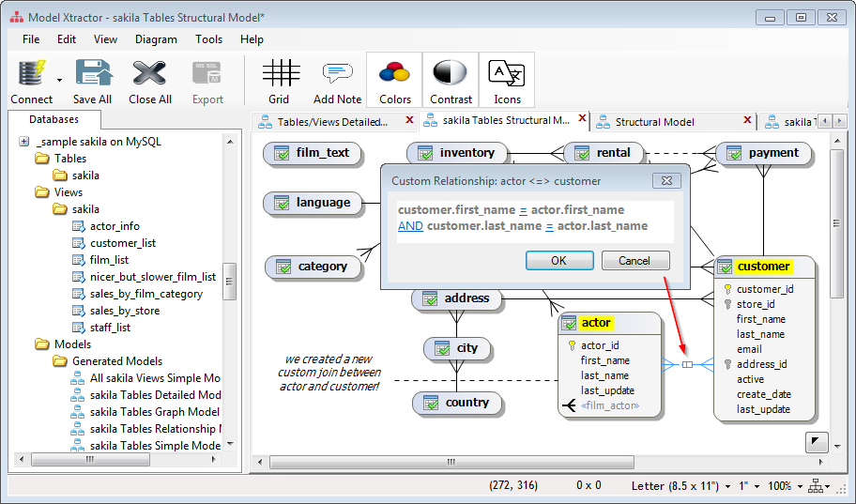Click the Add Note speech bubble icon
This screenshot has width=856, height=504.
coord(337,72)
